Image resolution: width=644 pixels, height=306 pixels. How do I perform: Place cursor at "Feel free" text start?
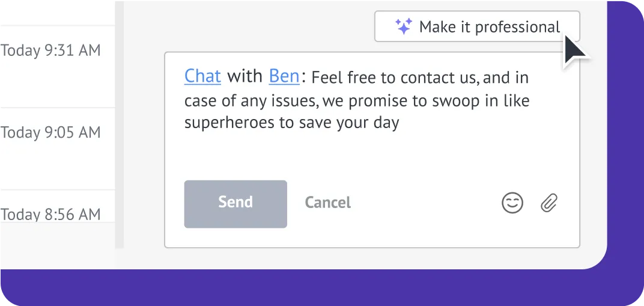(313, 78)
